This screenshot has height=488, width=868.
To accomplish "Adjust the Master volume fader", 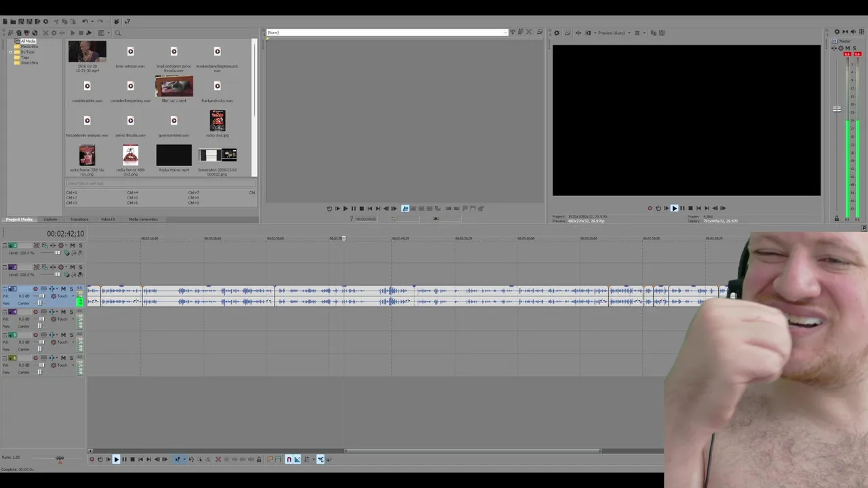I will click(x=837, y=109).
